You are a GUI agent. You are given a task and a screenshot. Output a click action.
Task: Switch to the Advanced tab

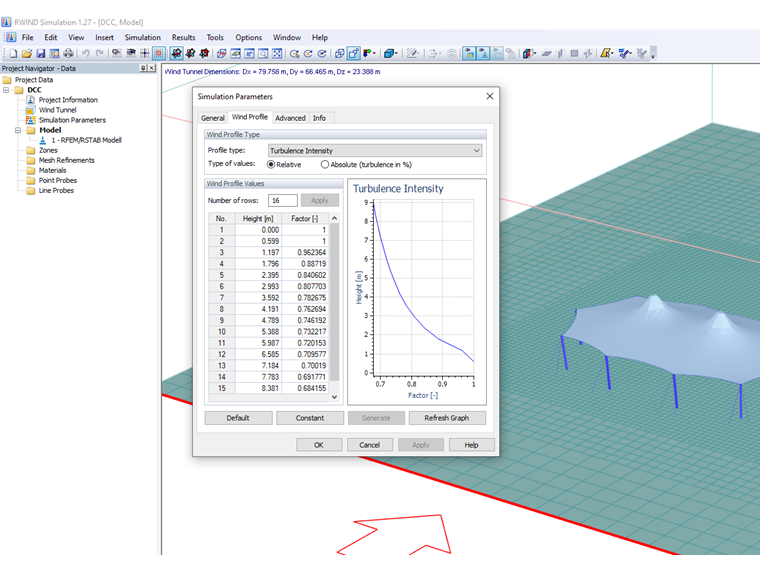(290, 118)
